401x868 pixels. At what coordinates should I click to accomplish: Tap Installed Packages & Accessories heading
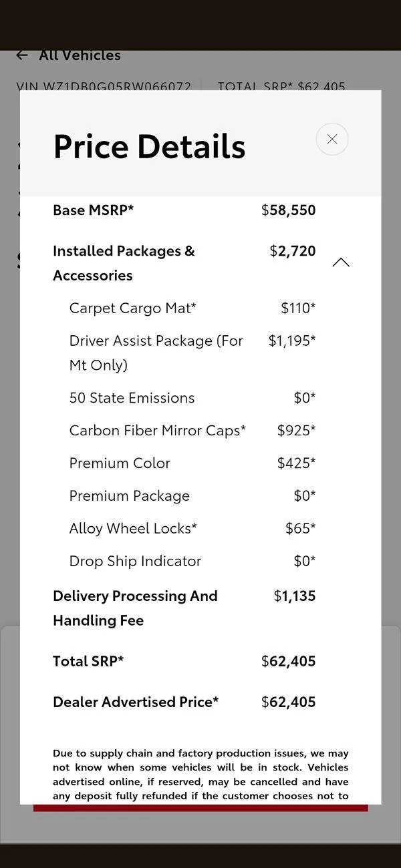(x=124, y=263)
